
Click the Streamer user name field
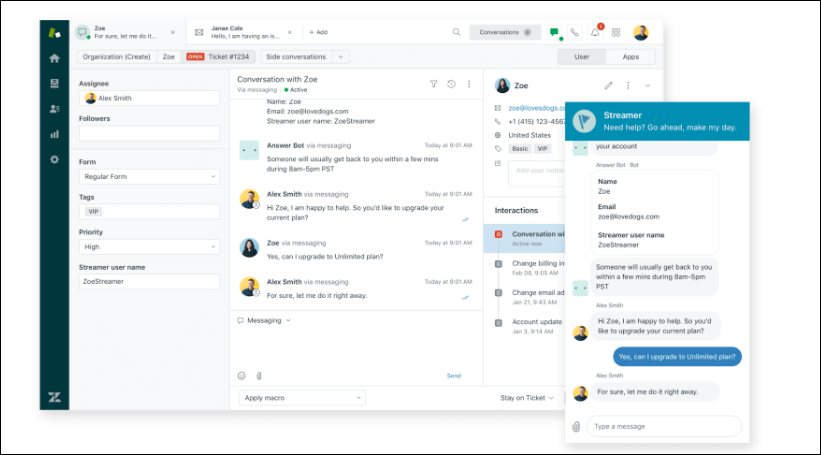tap(149, 281)
